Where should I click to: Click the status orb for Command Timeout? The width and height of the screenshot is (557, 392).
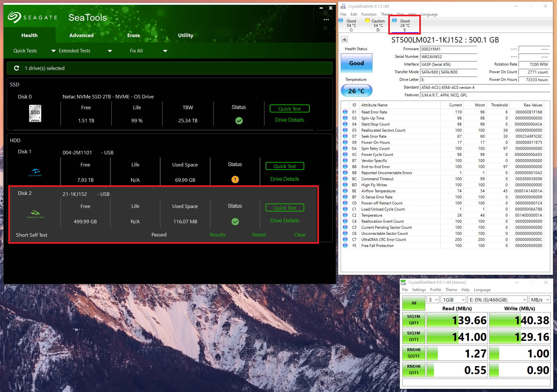[345, 179]
